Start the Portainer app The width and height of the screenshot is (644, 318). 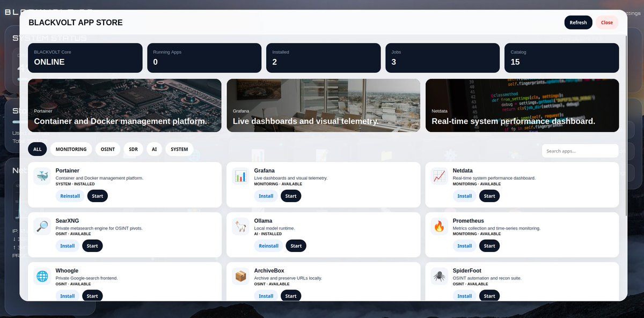pyautogui.click(x=98, y=196)
